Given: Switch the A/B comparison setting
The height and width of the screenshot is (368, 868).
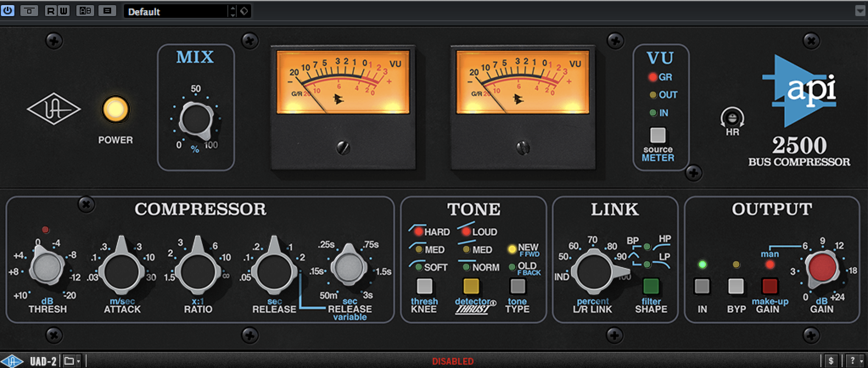Looking at the screenshot, I should [x=85, y=11].
